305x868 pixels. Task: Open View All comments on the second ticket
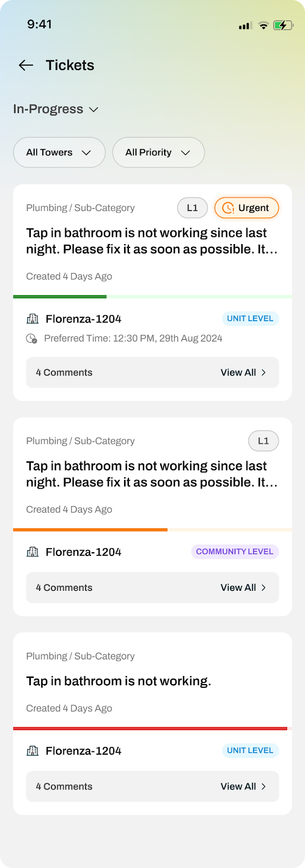tap(243, 588)
